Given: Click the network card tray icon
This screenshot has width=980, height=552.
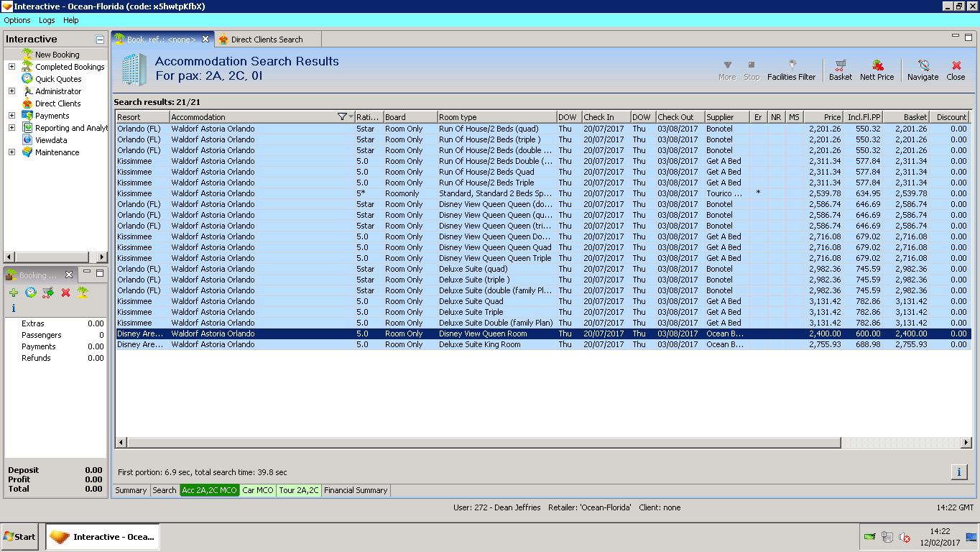Looking at the screenshot, I should [870, 537].
